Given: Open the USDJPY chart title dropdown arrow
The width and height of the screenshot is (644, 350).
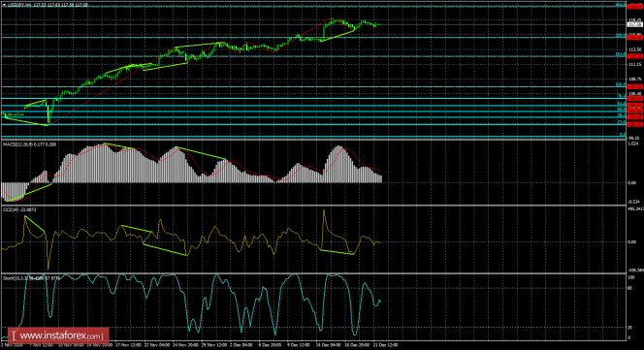Looking at the screenshot, I should pyautogui.click(x=4, y=5).
